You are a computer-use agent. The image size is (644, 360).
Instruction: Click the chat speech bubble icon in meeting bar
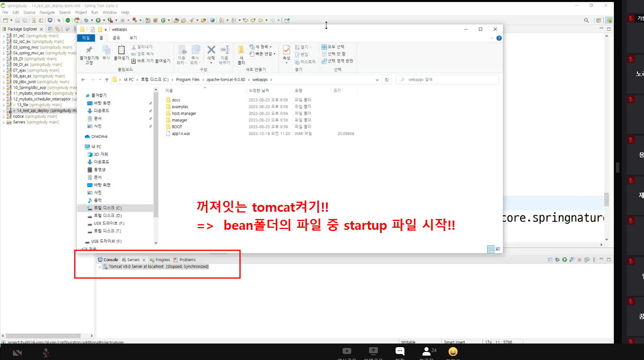pyautogui.click(x=400, y=351)
